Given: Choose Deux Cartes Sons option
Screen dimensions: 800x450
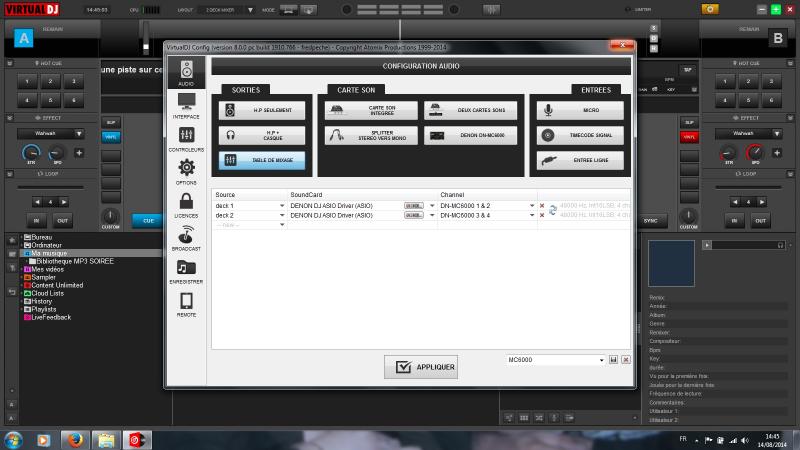Looking at the screenshot, I should point(470,110).
